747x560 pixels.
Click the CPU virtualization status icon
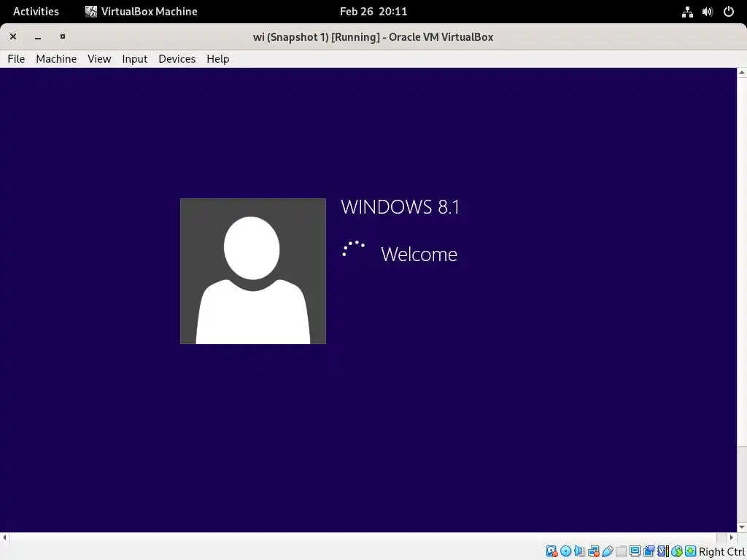point(663,551)
